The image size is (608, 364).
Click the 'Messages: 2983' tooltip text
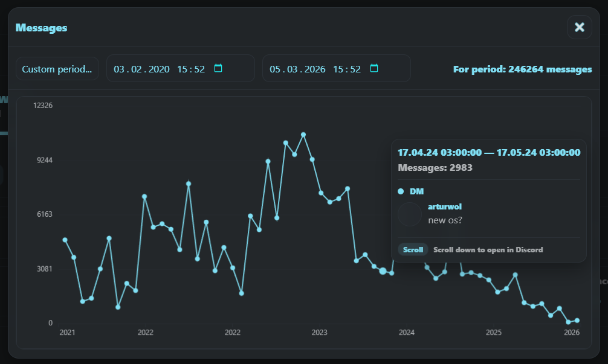coord(435,168)
